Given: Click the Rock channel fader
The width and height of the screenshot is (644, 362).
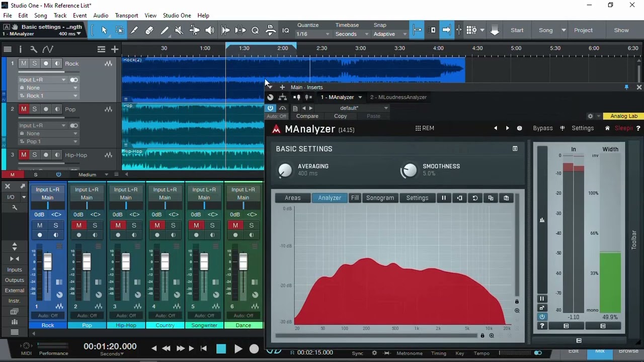Looking at the screenshot, I should pyautogui.click(x=47, y=262).
